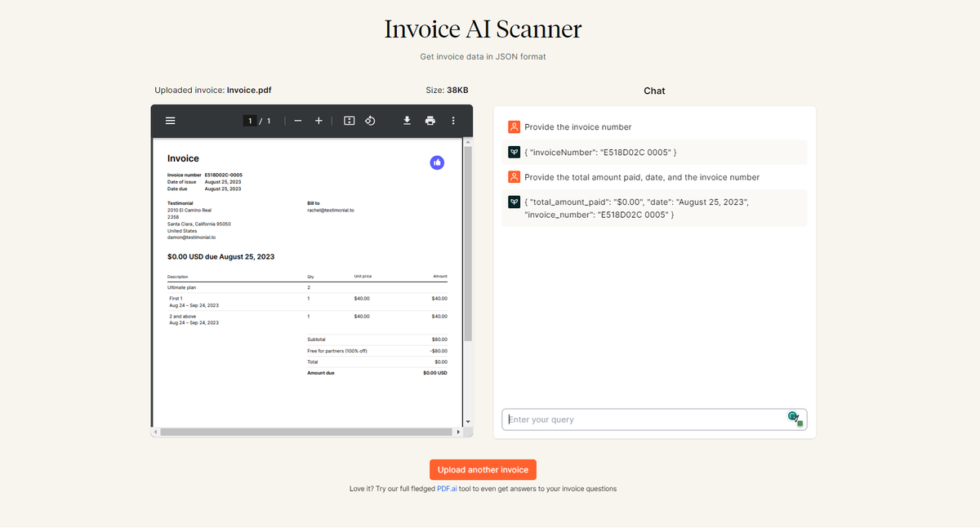Rotate the invoice using the rotate icon
980x528 pixels.
tap(370, 120)
